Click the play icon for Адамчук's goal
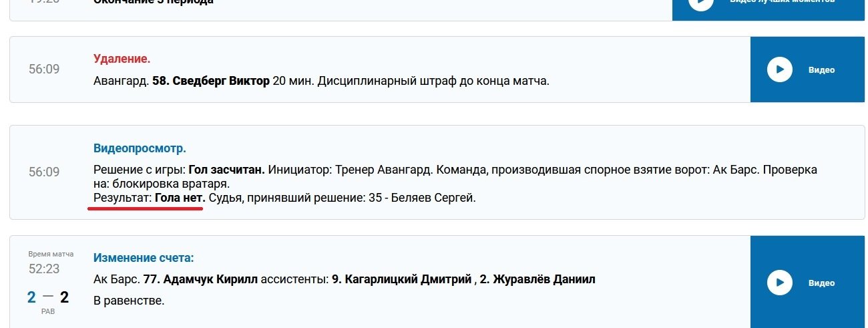The height and width of the screenshot is (328, 868). pyautogui.click(x=779, y=283)
